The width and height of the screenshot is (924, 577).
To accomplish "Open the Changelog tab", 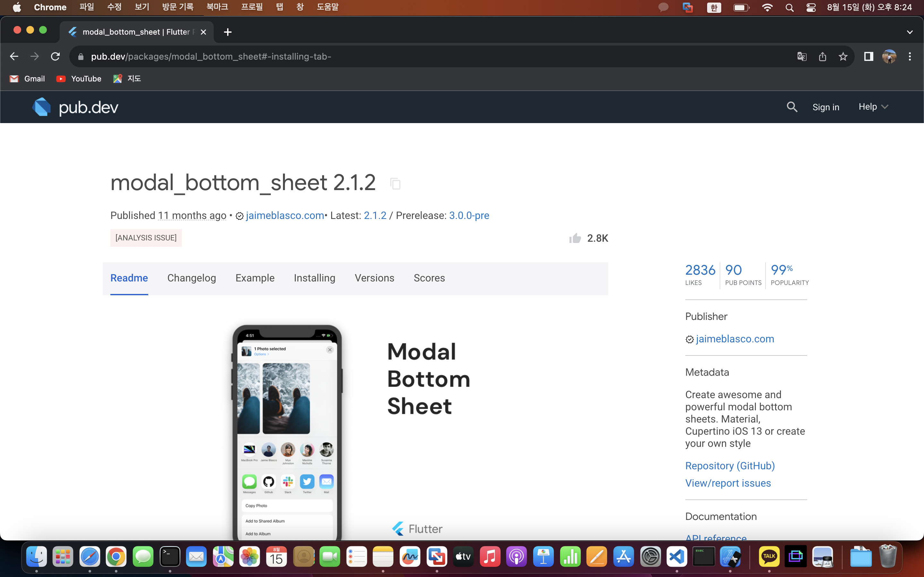I will point(191,278).
